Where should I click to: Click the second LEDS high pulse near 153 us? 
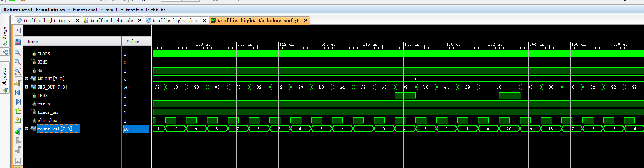click(x=509, y=95)
